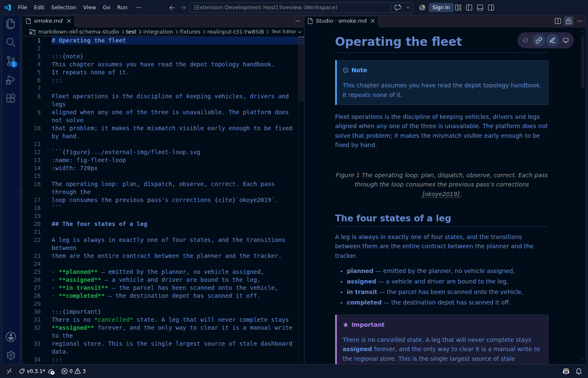Click the grey agent icon beside Sign In
This screenshot has width=588, height=378.
click(422, 8)
